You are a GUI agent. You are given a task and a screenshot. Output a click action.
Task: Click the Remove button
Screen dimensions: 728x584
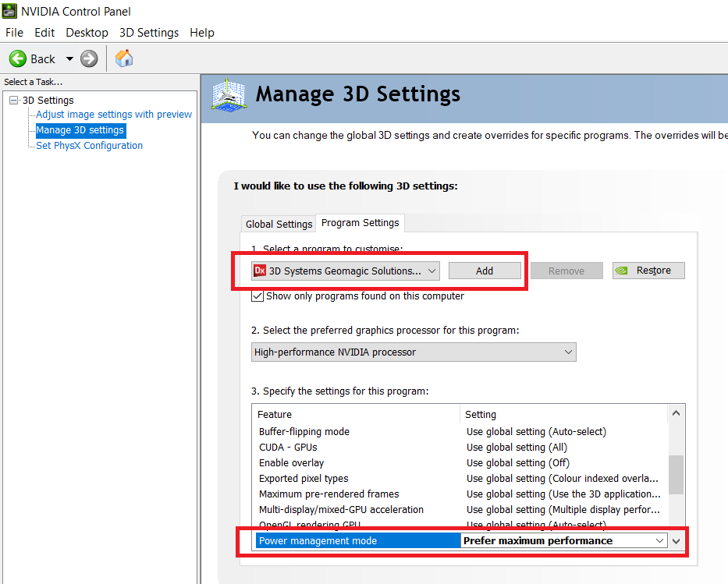[x=566, y=271]
